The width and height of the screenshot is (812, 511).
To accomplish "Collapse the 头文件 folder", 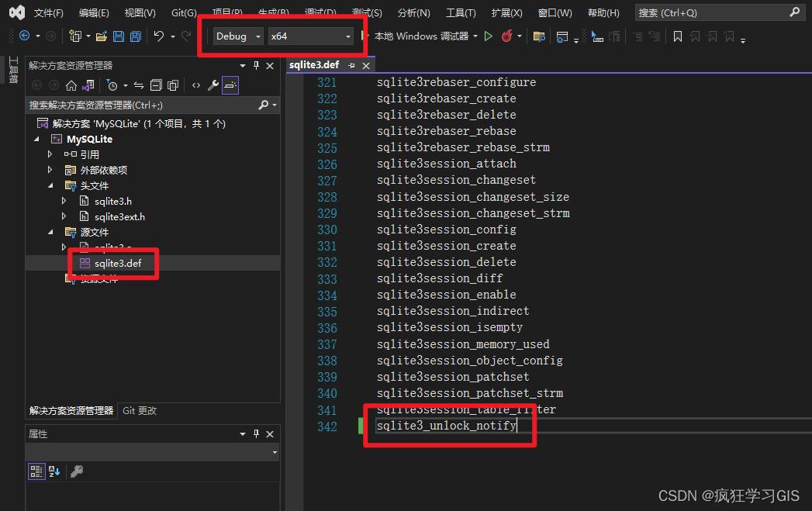I will pyautogui.click(x=50, y=186).
